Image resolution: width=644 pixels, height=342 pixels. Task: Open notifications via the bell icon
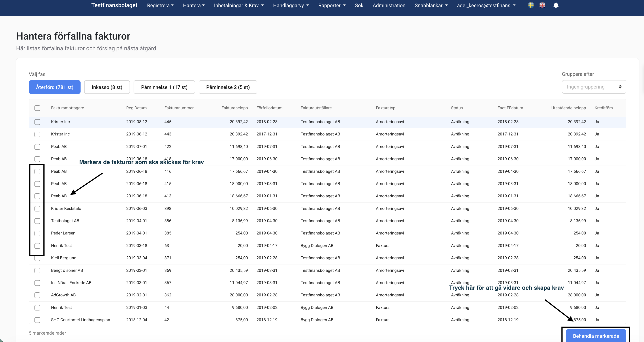point(556,5)
